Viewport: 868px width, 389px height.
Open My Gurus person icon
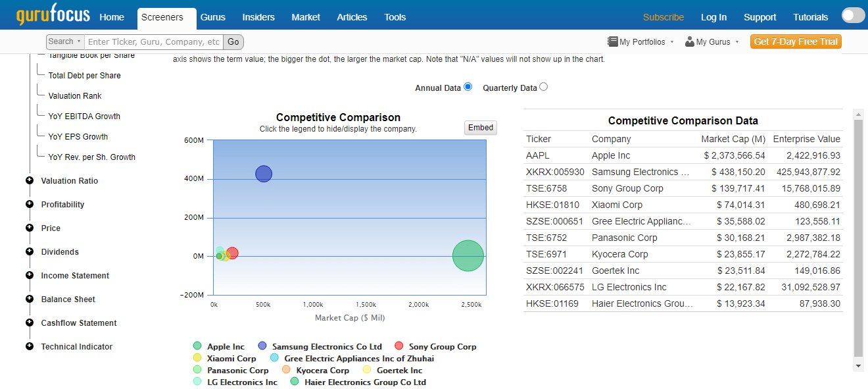tap(689, 41)
